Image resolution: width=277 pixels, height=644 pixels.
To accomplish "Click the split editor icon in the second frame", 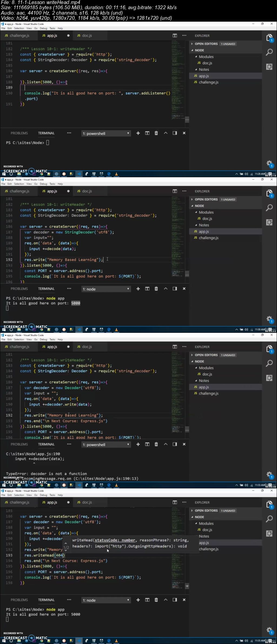I will pyautogui.click(x=175, y=191).
